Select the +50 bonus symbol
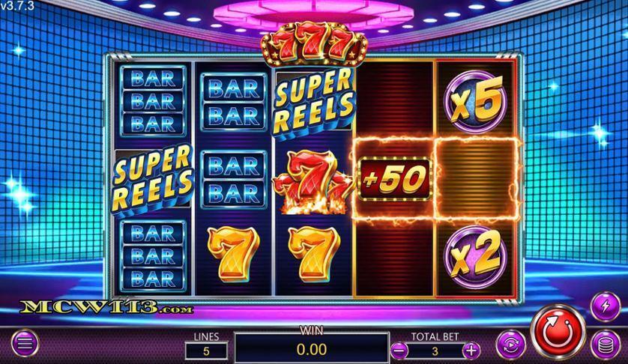The width and height of the screenshot is (628, 364). pos(394,178)
